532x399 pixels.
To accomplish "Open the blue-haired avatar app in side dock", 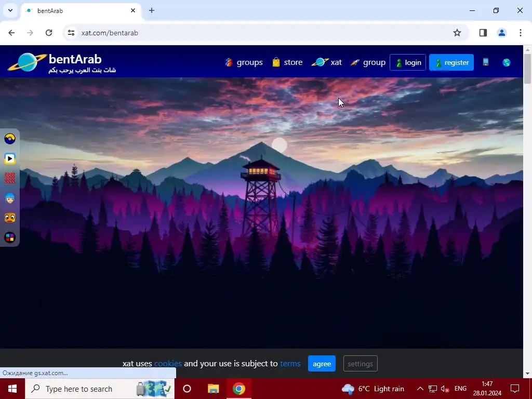I will 10,198.
